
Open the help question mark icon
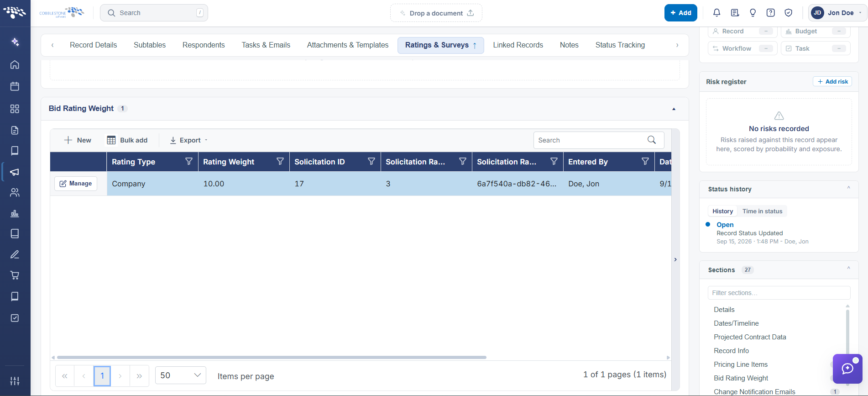click(x=770, y=13)
